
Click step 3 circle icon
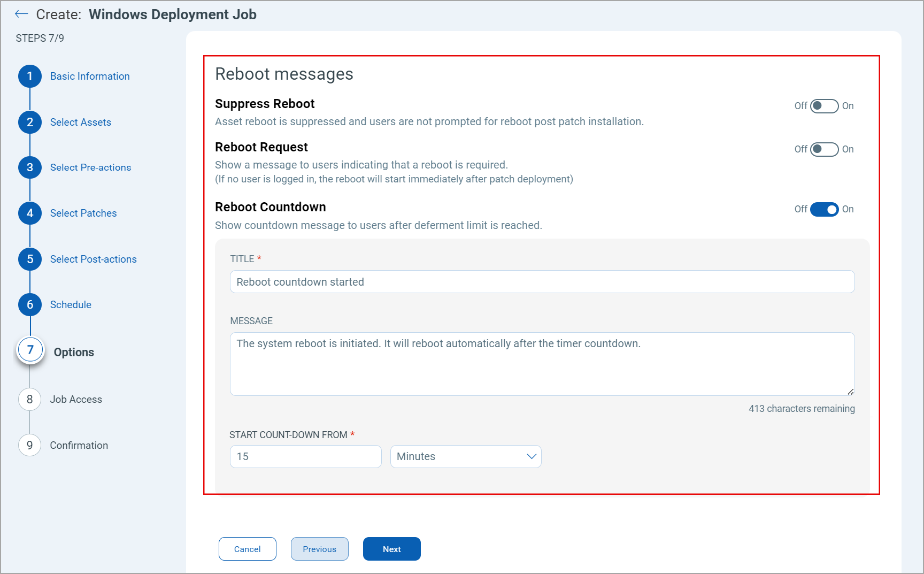(30, 167)
